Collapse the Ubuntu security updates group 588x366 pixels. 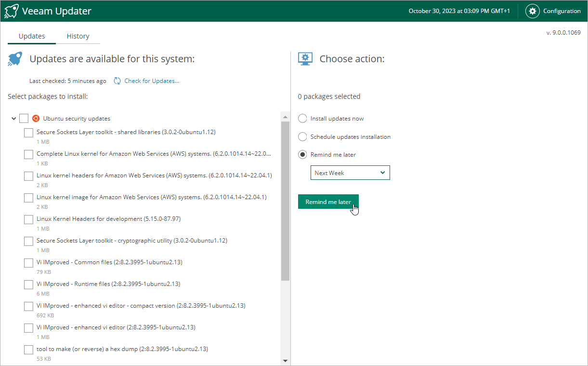click(x=13, y=119)
